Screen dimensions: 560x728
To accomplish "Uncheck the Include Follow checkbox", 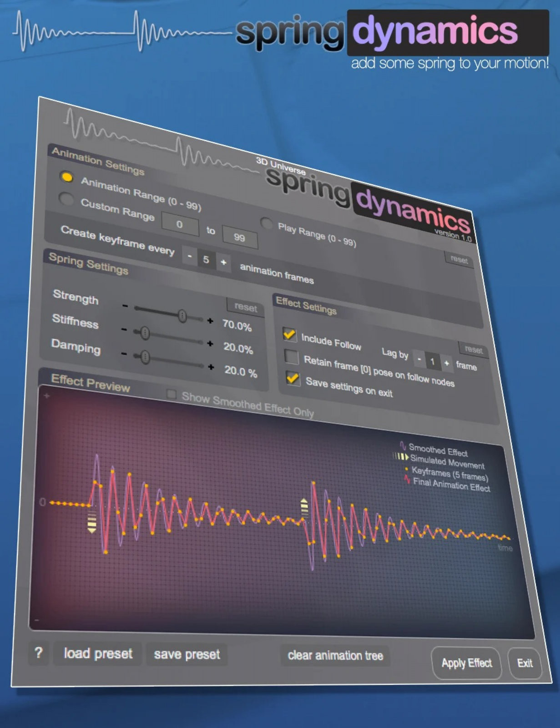I will pyautogui.click(x=289, y=334).
